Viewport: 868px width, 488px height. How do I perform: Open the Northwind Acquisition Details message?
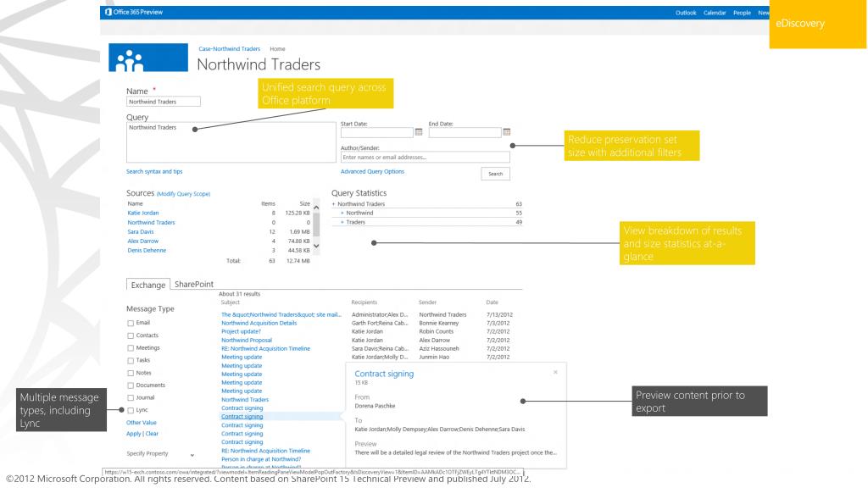point(259,323)
